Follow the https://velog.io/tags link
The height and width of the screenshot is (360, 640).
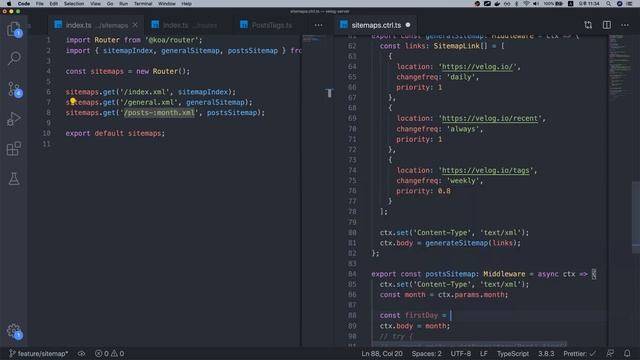[x=486, y=170]
